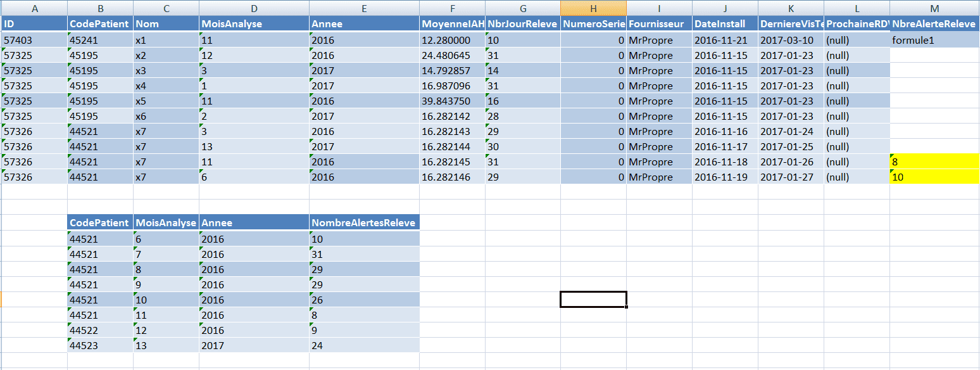Viewport: 980px width, 370px height.
Task: Select the cell with value 39.843750
Action: (452, 101)
